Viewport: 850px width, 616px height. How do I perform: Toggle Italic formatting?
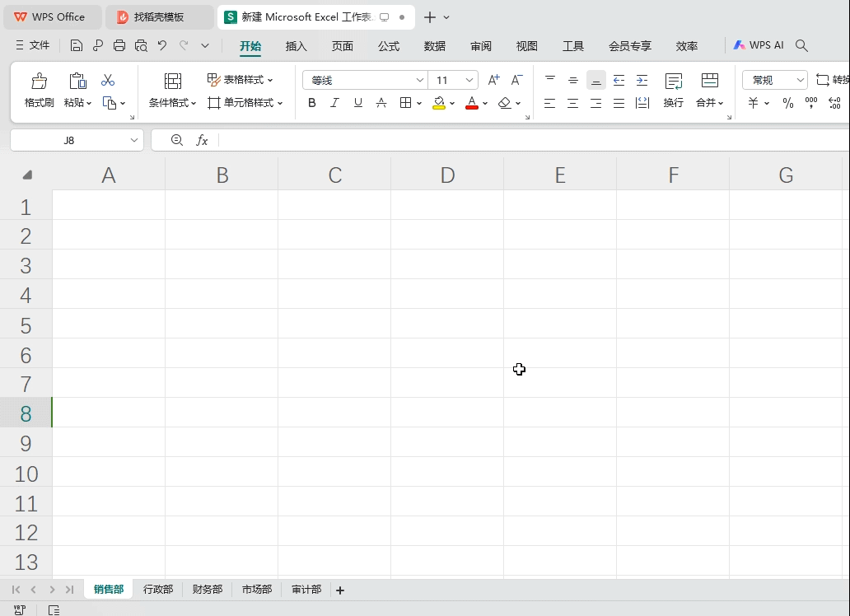[x=334, y=102]
